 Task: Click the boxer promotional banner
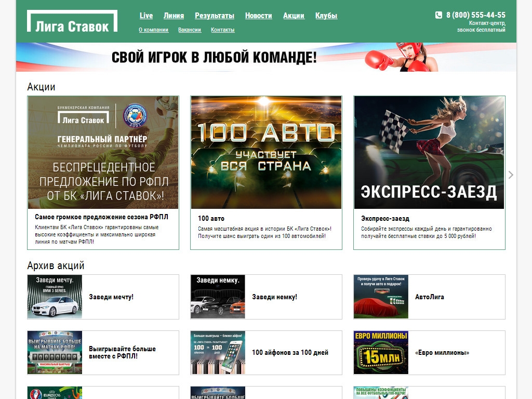[266, 57]
